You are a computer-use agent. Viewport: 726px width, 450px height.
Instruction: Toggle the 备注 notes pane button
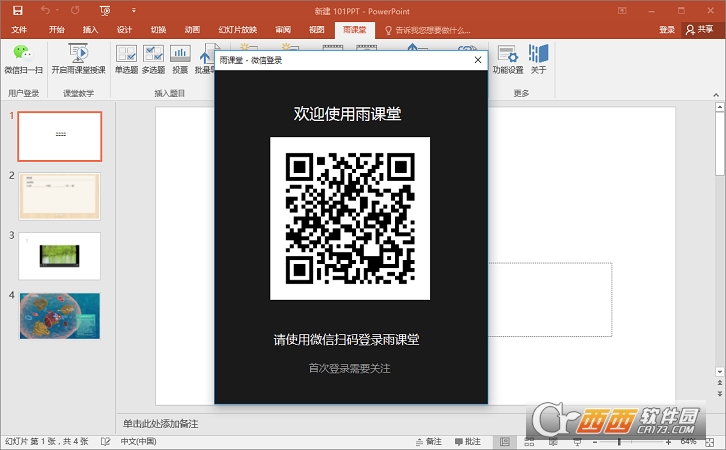click(x=429, y=441)
